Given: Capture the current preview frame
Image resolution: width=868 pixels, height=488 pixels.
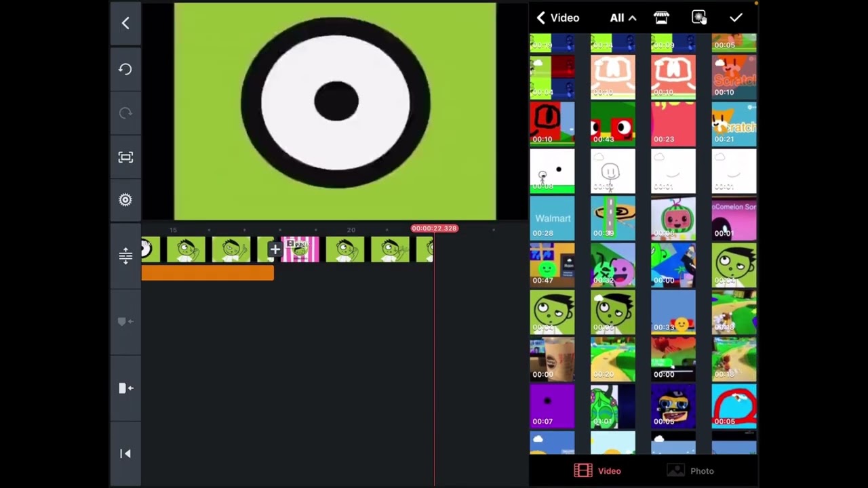Looking at the screenshot, I should click(x=125, y=157).
